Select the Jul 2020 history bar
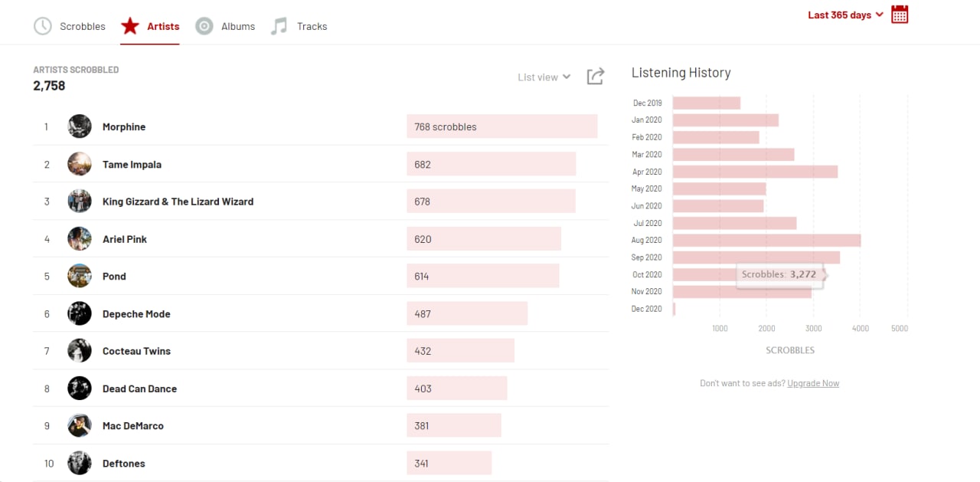This screenshot has height=482, width=980. [735, 223]
